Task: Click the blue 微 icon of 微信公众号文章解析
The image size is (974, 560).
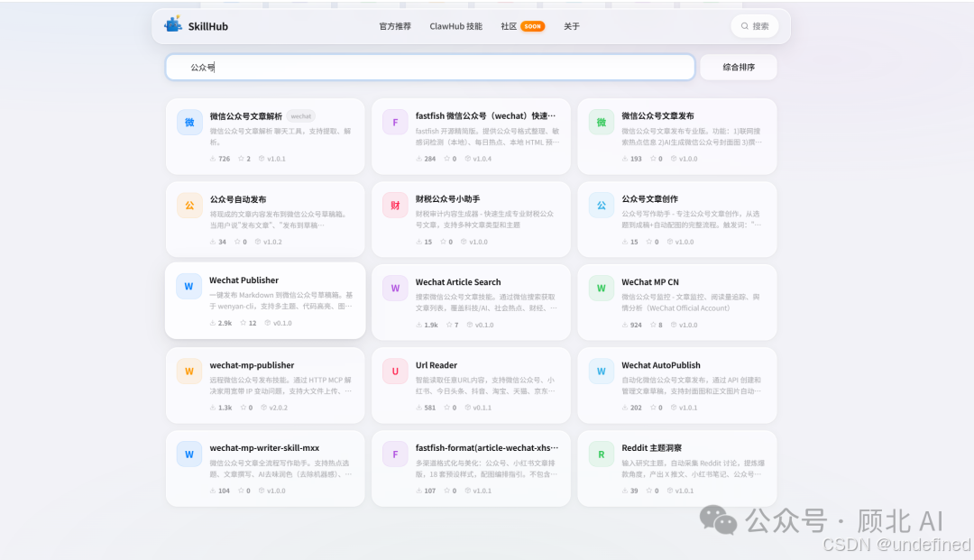Action: click(189, 123)
